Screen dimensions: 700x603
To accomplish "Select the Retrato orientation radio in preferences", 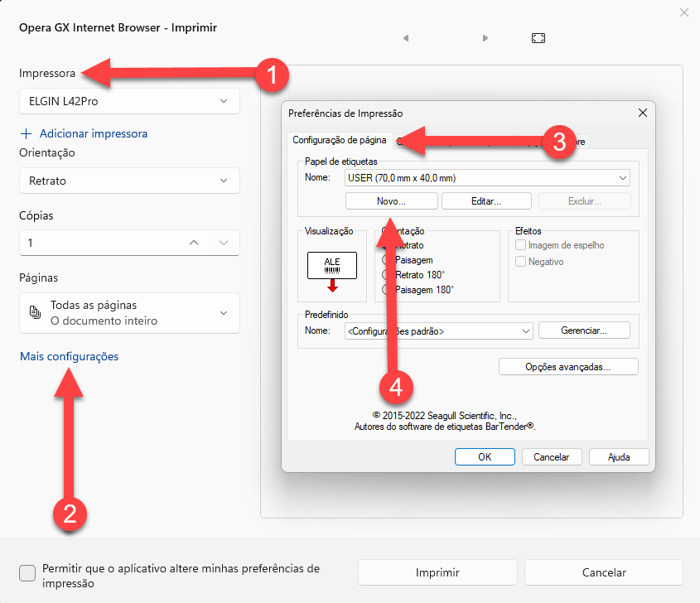I will (387, 245).
